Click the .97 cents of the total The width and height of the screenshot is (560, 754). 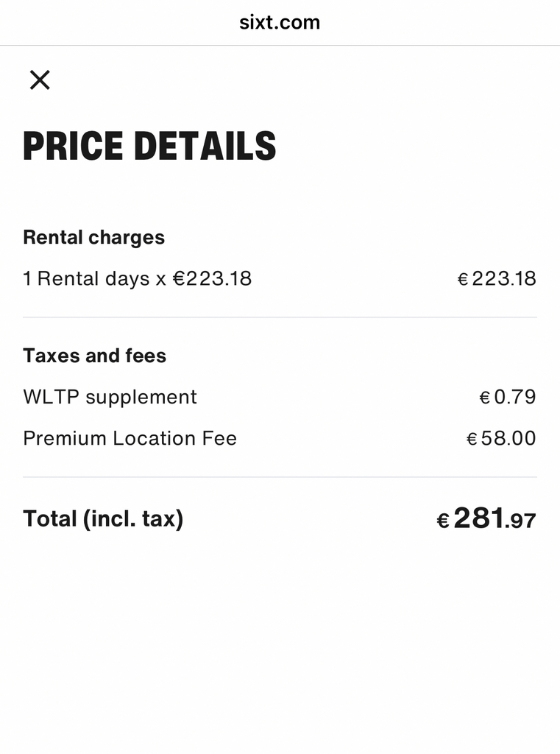pyautogui.click(x=522, y=521)
